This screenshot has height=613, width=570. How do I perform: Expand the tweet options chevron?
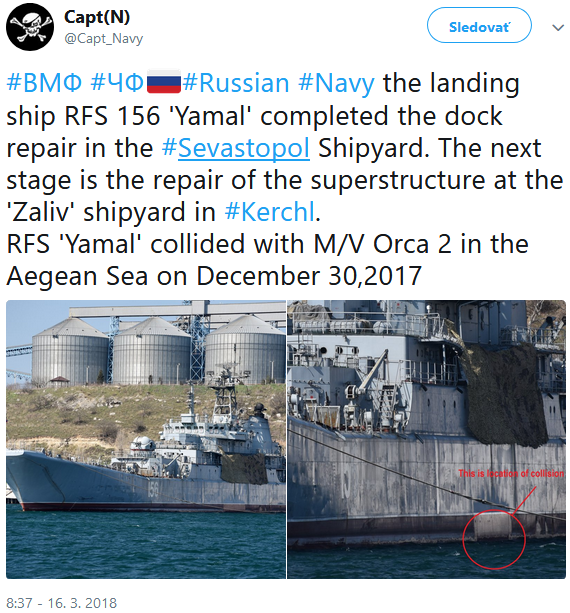[x=557, y=27]
